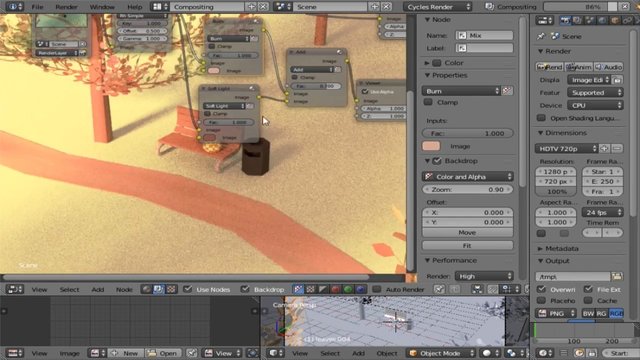The width and height of the screenshot is (640, 360).
Task: Open the File menu
Action: (37, 7)
